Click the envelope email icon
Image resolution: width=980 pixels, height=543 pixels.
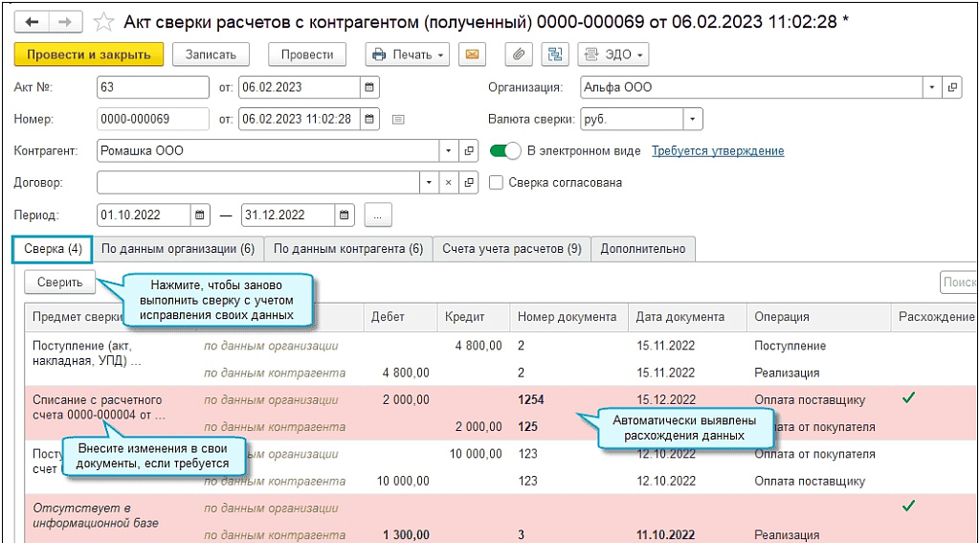pos(471,55)
